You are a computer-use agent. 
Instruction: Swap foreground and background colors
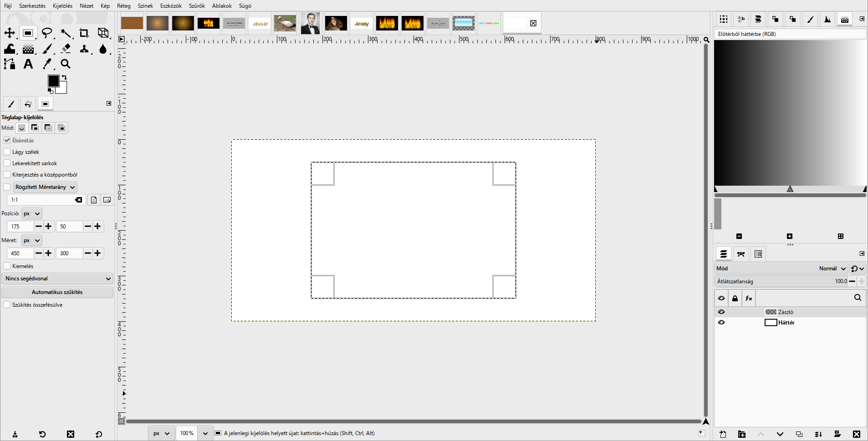pyautogui.click(x=64, y=77)
